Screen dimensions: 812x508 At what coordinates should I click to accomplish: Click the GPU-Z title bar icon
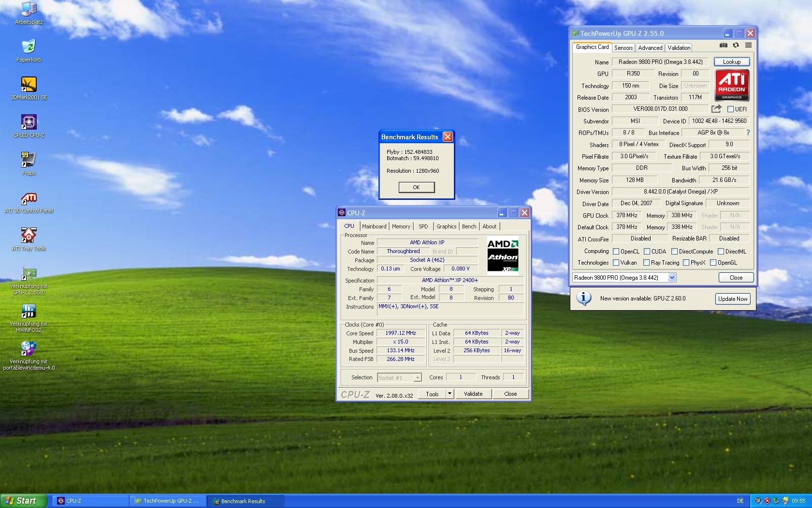click(575, 33)
